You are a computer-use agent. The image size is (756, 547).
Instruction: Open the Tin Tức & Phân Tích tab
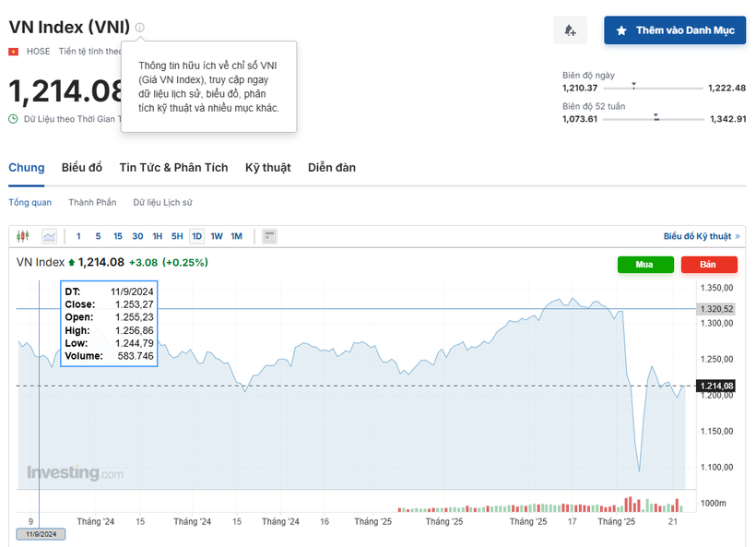173,167
